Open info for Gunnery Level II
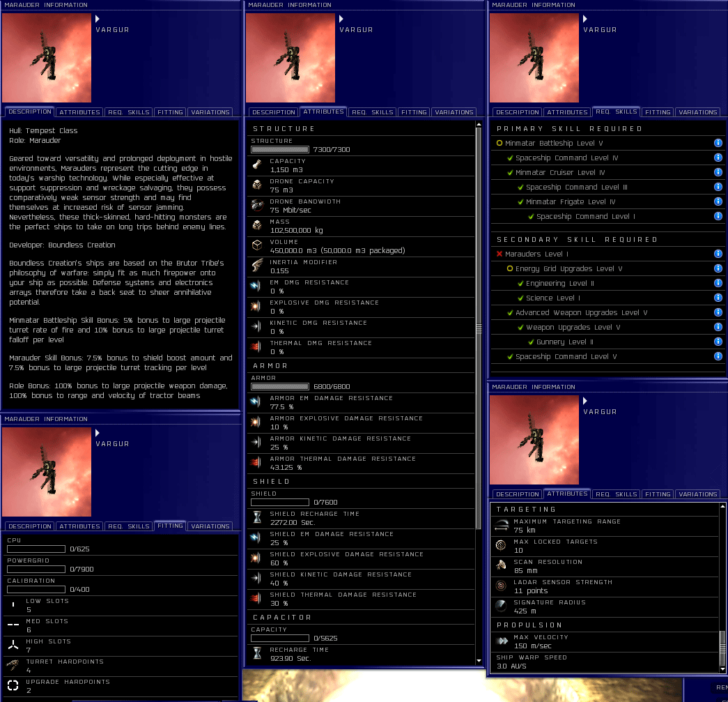 (718, 342)
